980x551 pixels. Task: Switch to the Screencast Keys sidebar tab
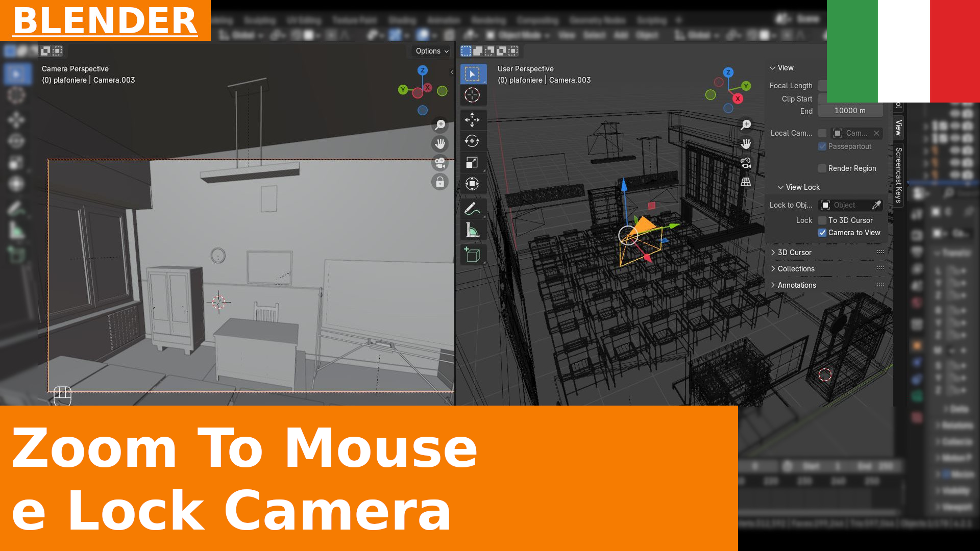point(899,175)
